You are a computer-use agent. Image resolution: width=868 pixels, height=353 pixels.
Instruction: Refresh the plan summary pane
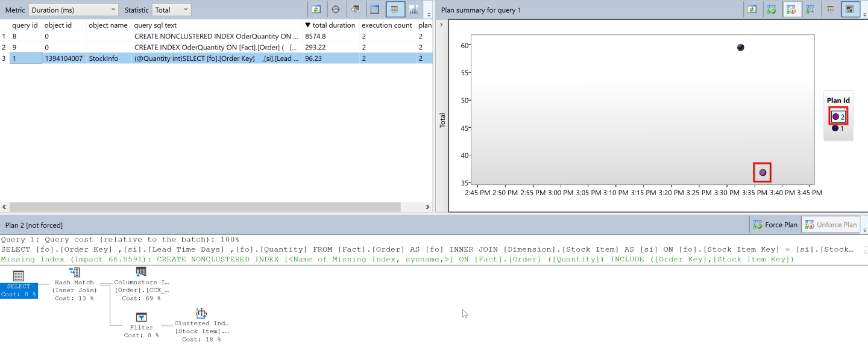(752, 9)
